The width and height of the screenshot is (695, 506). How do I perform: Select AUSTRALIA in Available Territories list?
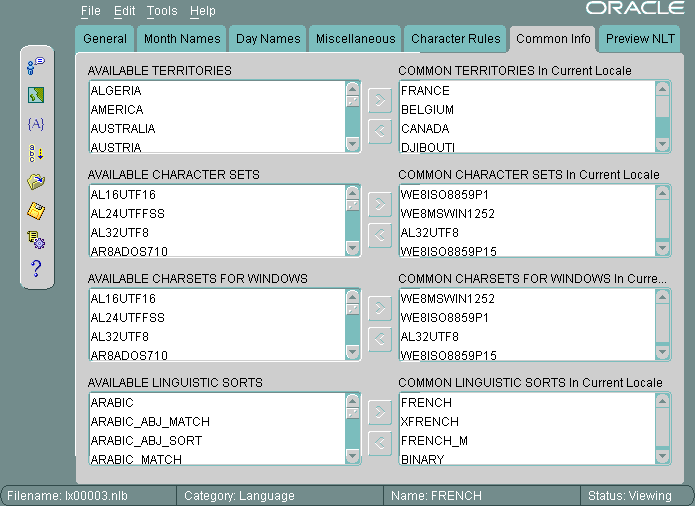pyautogui.click(x=123, y=129)
